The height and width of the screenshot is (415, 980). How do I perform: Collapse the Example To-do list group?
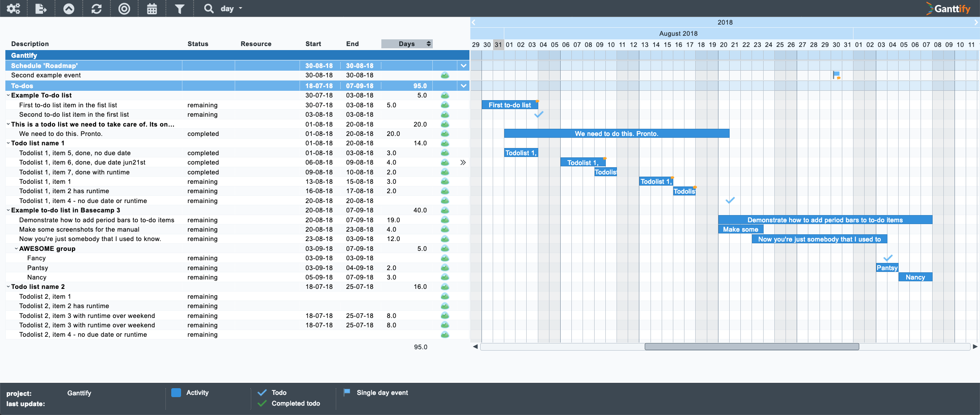point(8,95)
